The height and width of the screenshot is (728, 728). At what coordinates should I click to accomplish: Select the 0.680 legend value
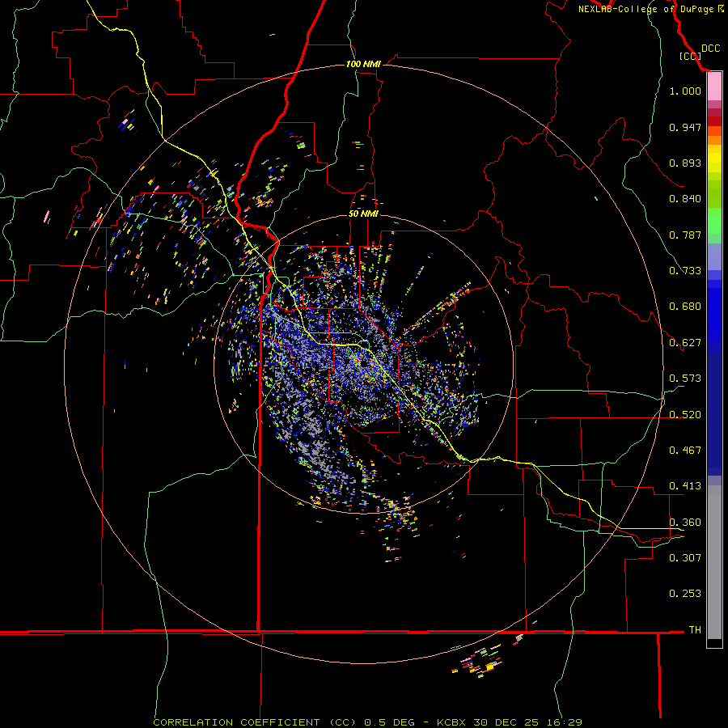point(685,307)
